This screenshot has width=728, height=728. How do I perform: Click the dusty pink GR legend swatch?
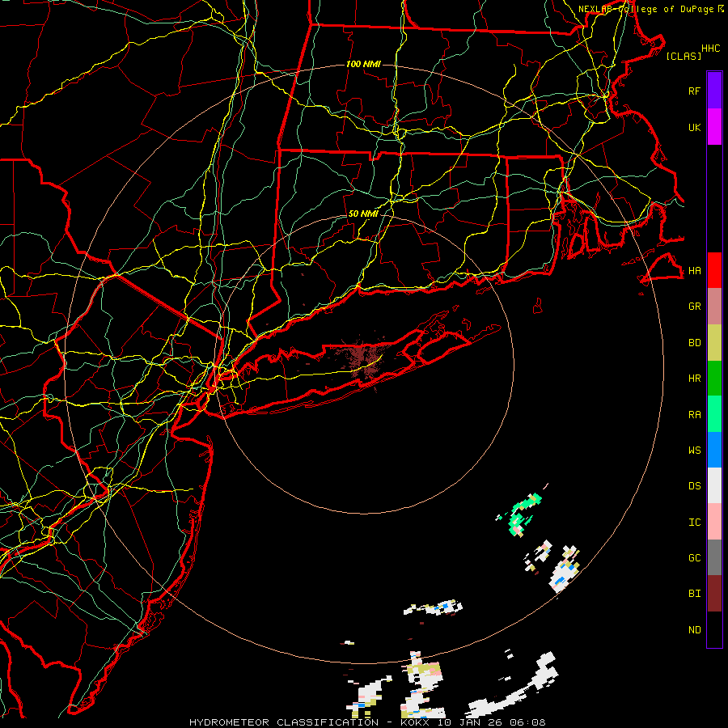(x=714, y=307)
